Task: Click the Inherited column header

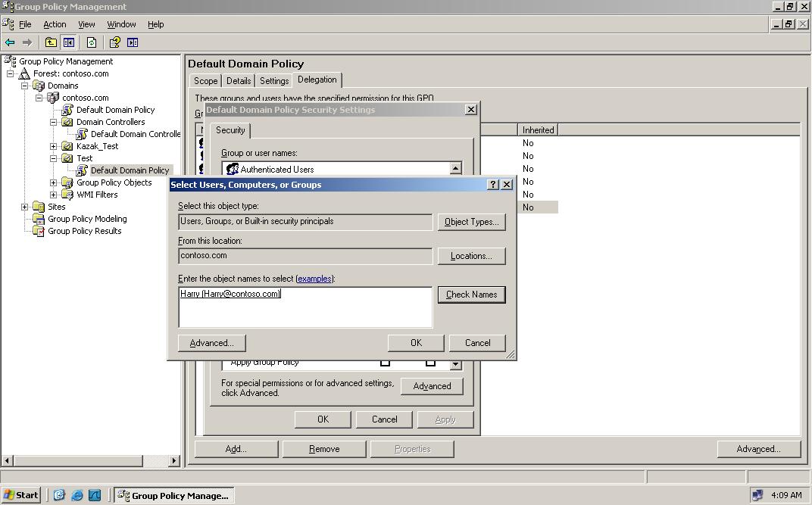Action: tap(538, 130)
